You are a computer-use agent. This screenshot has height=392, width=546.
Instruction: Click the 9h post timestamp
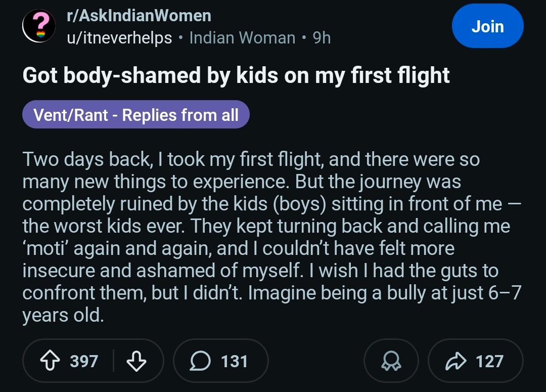tap(322, 38)
